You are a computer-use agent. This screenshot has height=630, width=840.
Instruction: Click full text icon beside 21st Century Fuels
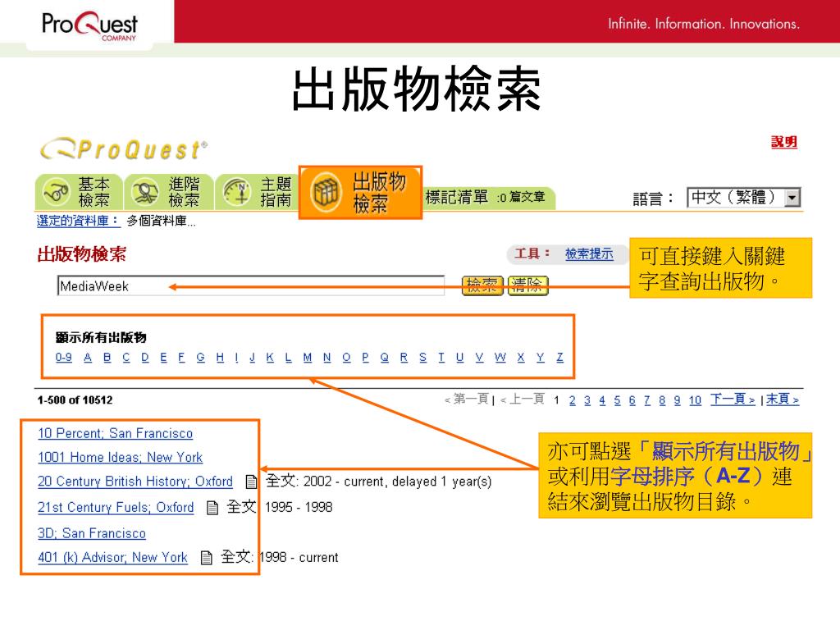212,507
